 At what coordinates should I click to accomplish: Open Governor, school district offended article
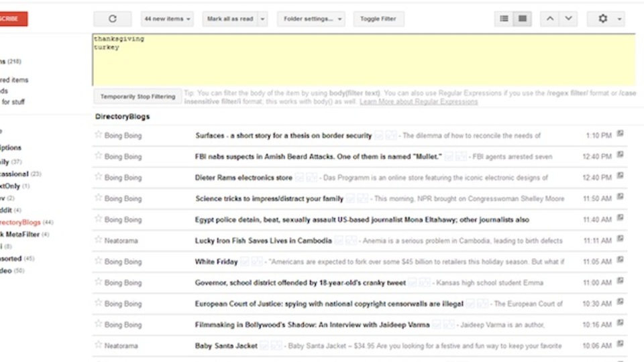click(x=301, y=283)
